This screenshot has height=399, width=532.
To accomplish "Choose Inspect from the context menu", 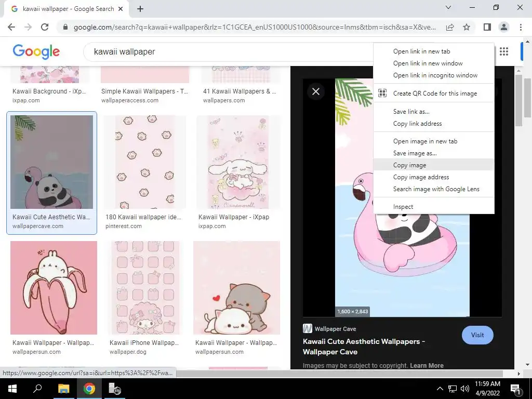I will point(434,207).
